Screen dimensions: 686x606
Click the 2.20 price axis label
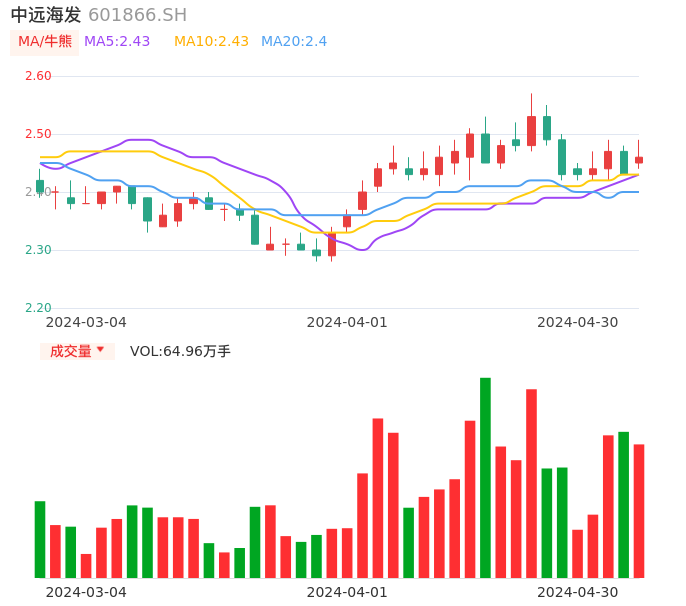pyautogui.click(x=38, y=308)
